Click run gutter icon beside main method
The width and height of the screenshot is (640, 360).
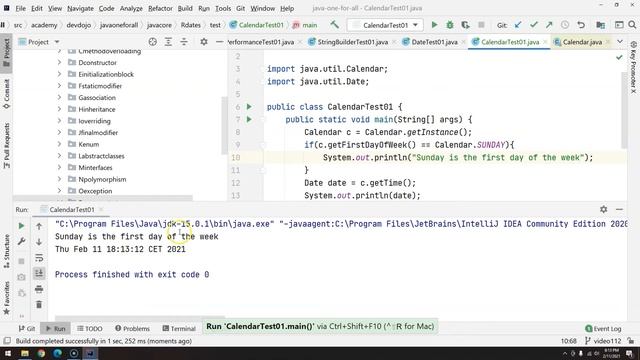click(249, 120)
